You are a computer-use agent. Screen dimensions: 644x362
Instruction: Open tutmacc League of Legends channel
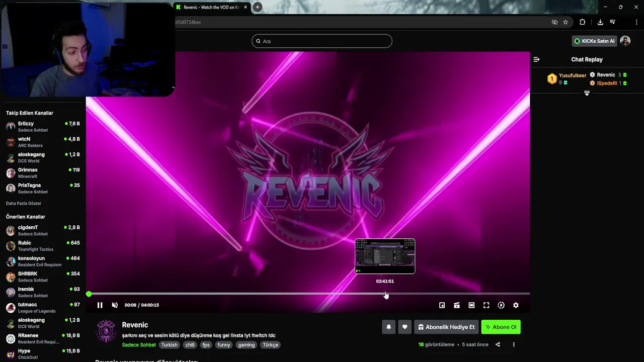click(x=43, y=308)
